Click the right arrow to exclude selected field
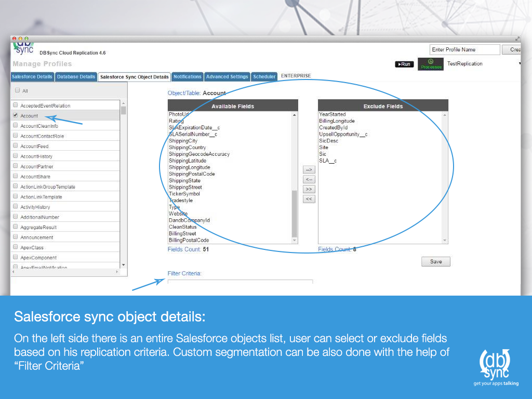The height and width of the screenshot is (399, 532). click(x=309, y=169)
